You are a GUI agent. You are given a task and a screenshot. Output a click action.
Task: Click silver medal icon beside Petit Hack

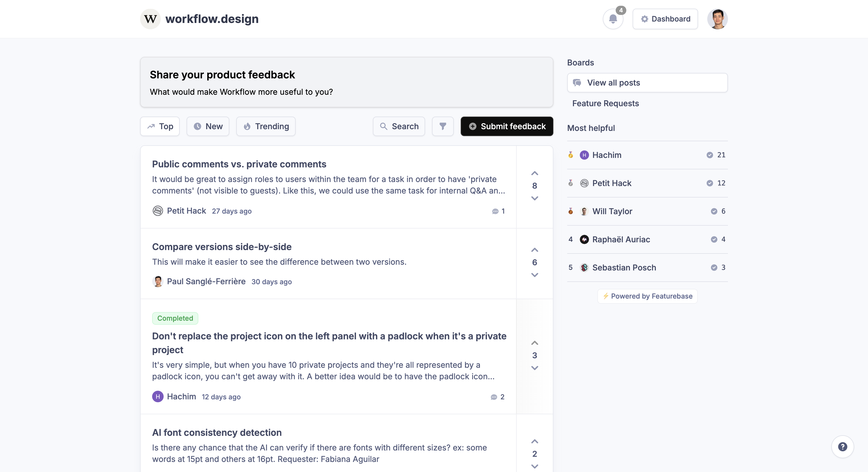pos(570,183)
